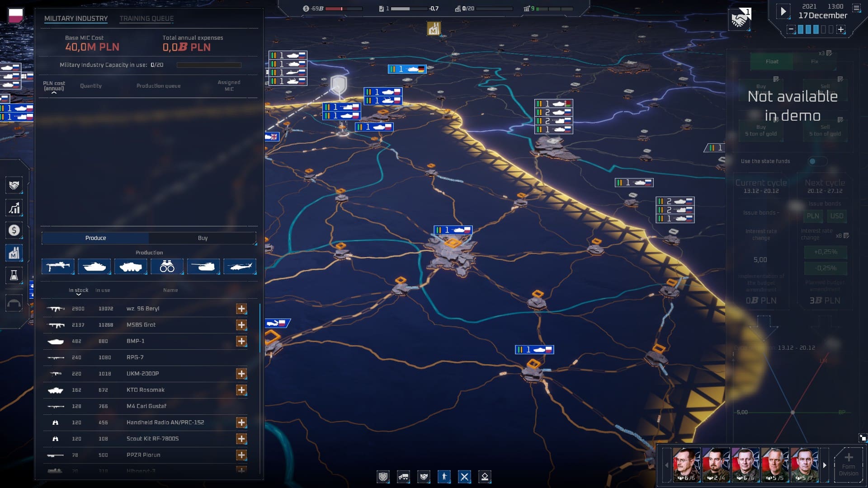The height and width of the screenshot is (488, 868).
Task: Sort list by the In stock column arrow
Action: 78,294
